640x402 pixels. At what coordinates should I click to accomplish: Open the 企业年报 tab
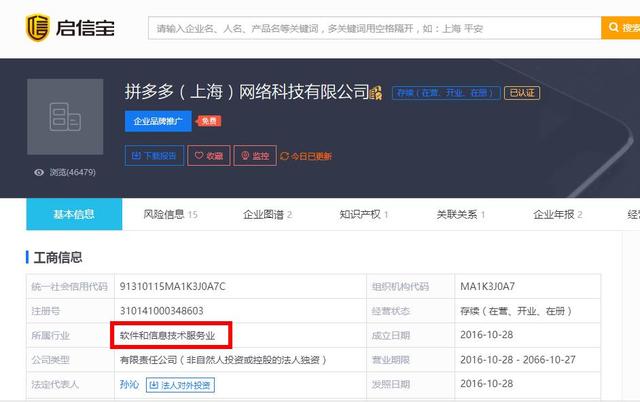coord(558,214)
